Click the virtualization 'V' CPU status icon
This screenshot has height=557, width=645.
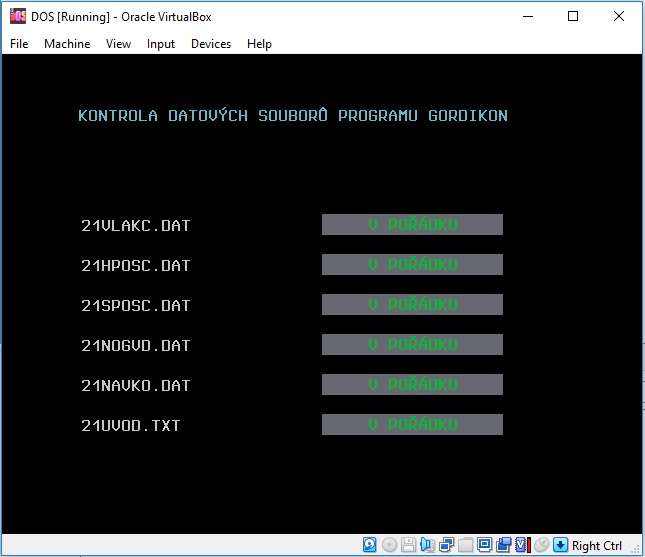coord(522,545)
